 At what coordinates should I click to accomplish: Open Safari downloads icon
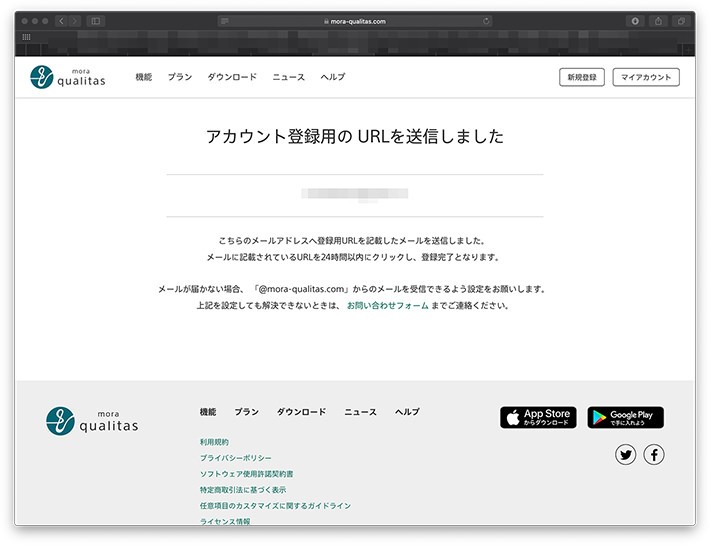click(x=635, y=21)
